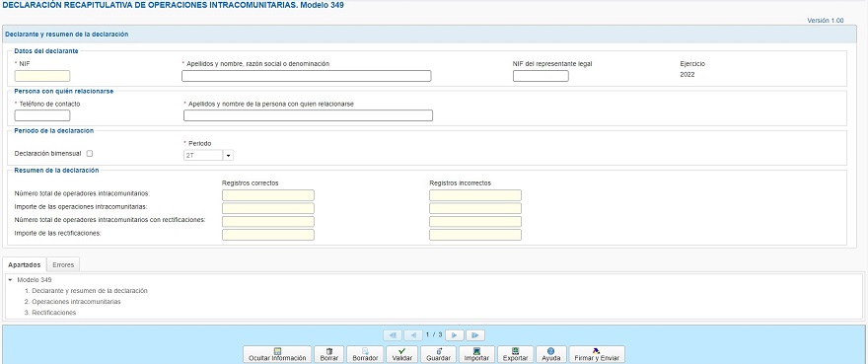
Task: Click Registros correctos importe rectificaciones field
Action: [268, 235]
